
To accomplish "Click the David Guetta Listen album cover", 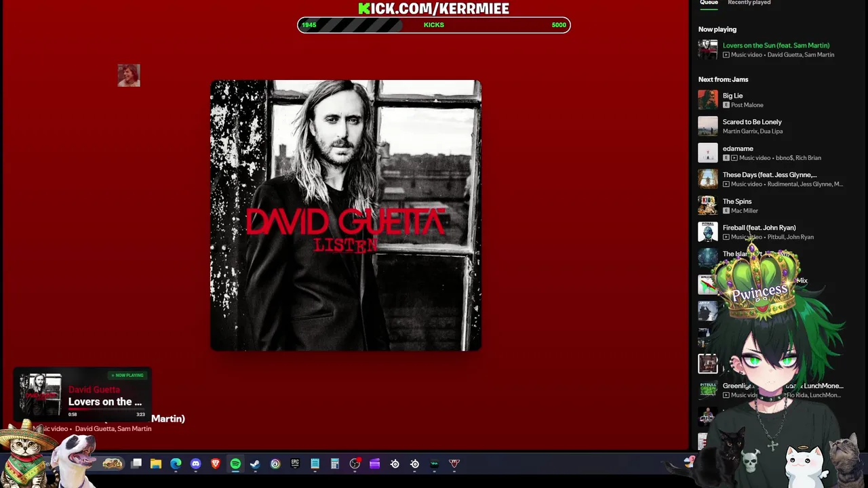I will click(346, 216).
